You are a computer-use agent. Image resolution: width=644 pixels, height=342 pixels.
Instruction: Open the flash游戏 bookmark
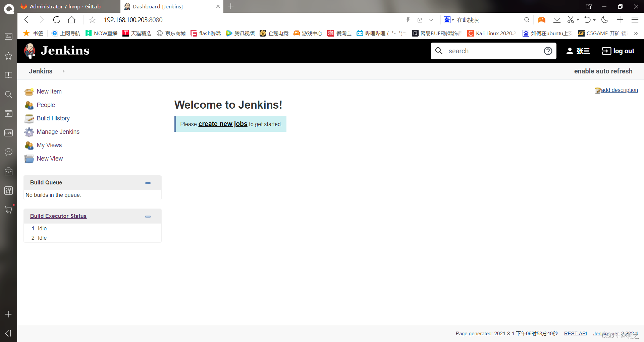tap(206, 33)
